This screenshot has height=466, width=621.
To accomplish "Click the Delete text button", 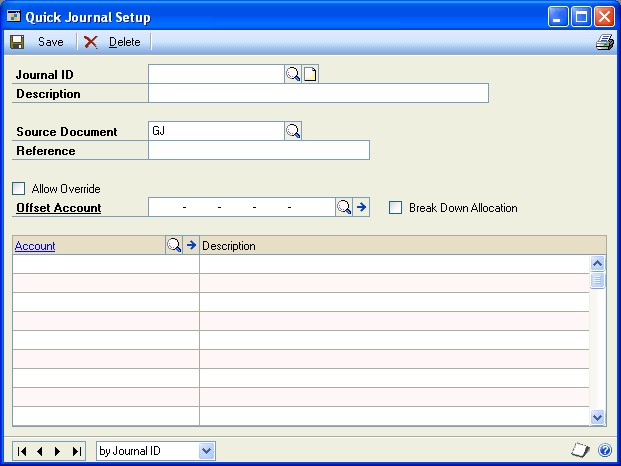I will click(124, 42).
